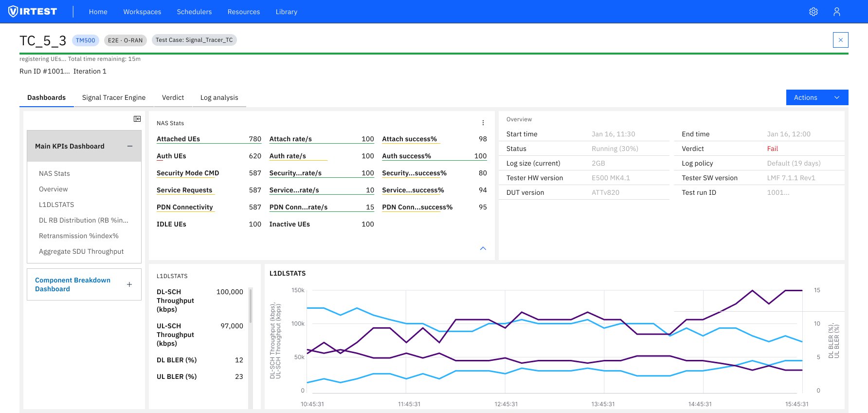This screenshot has height=413, width=868.
Task: Open Schedulers in the top navigation
Action: click(x=194, y=12)
